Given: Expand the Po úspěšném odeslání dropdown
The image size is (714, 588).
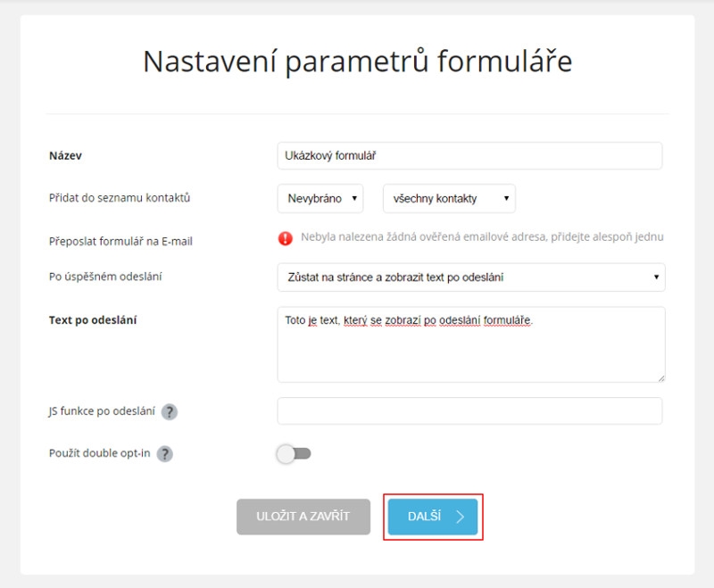Looking at the screenshot, I should pos(471,277).
